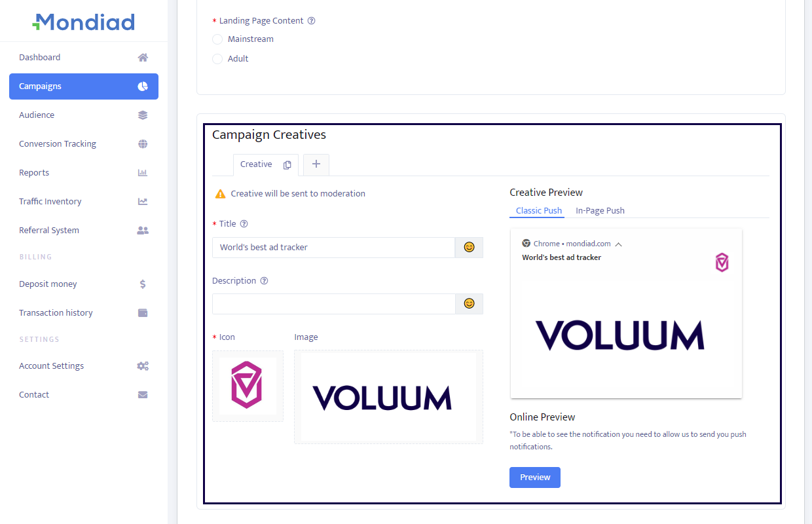Screen dimensions: 812x524
Task: Open Account Settings from sidebar
Action: tap(52, 366)
